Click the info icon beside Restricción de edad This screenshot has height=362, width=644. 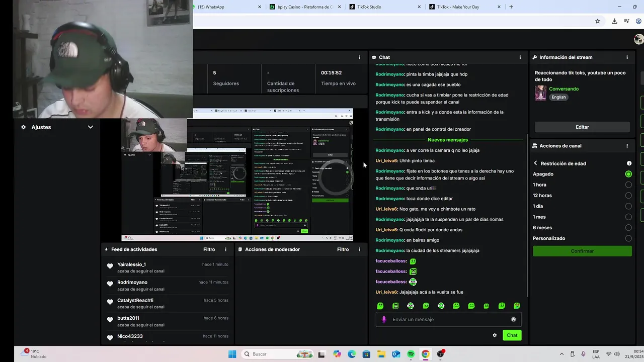(629, 163)
